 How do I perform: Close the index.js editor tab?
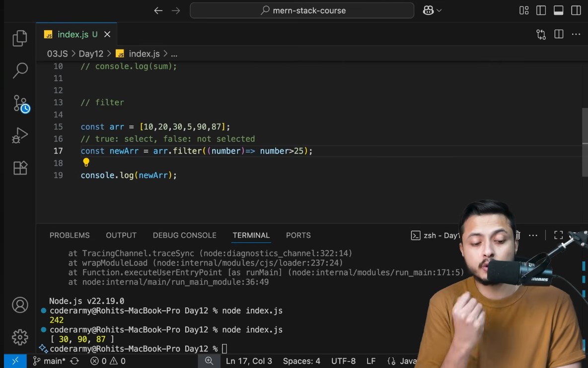coord(107,34)
